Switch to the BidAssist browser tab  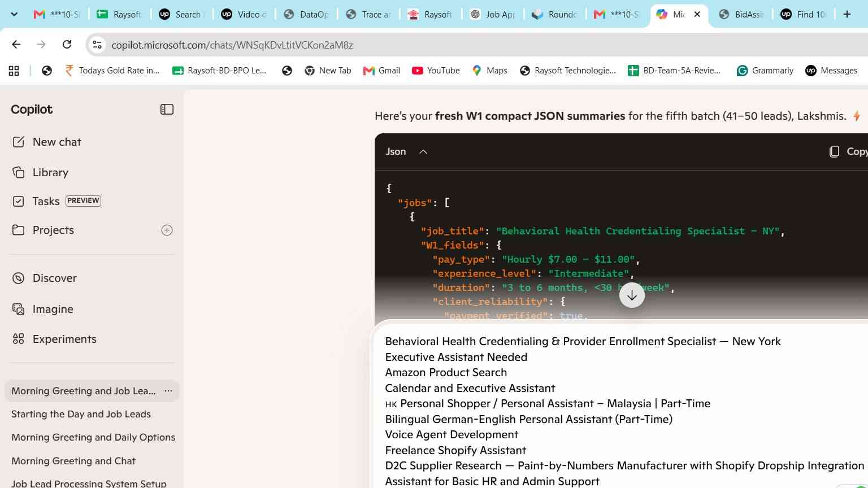(741, 14)
